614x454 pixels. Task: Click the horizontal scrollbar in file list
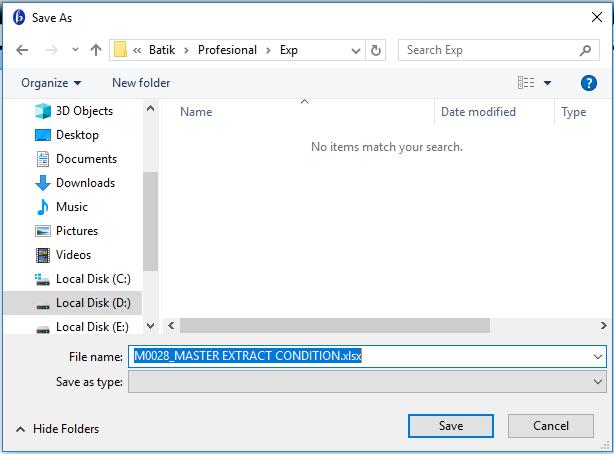click(x=335, y=326)
